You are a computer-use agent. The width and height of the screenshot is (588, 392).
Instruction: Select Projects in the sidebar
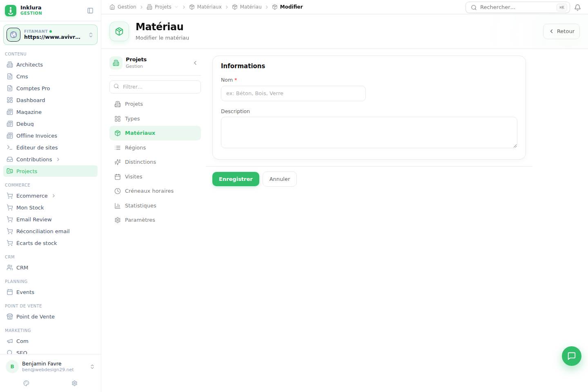pyautogui.click(x=50, y=171)
